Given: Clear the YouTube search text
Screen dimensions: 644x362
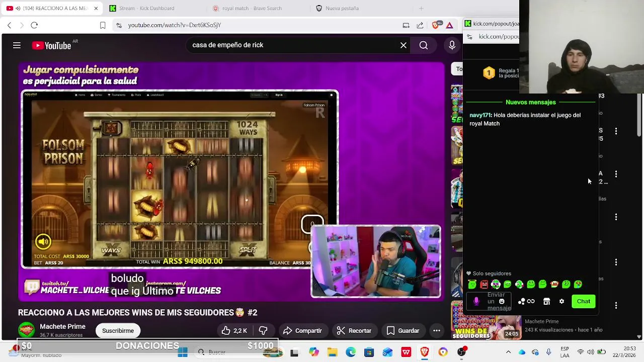Looking at the screenshot, I should tap(404, 45).
